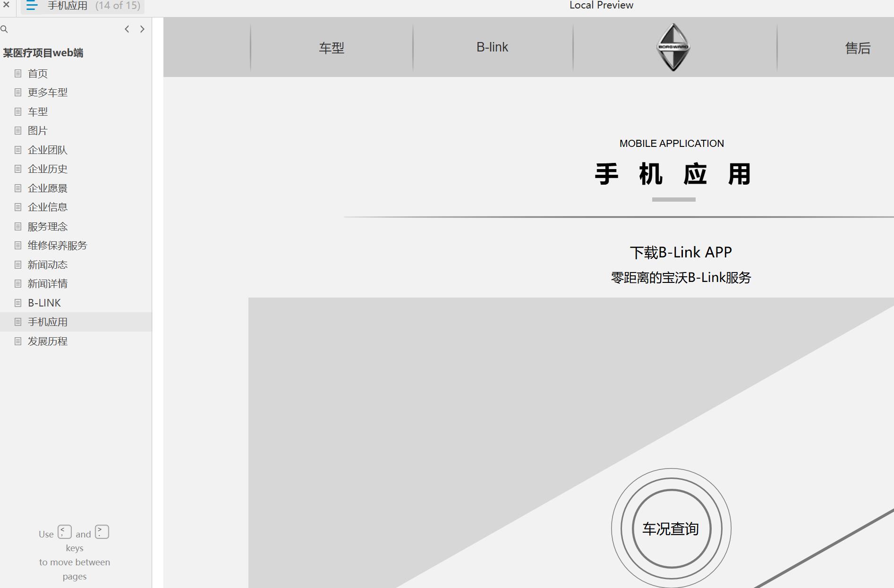
Task: Click the 售后 navigation menu item
Action: pyautogui.click(x=858, y=48)
